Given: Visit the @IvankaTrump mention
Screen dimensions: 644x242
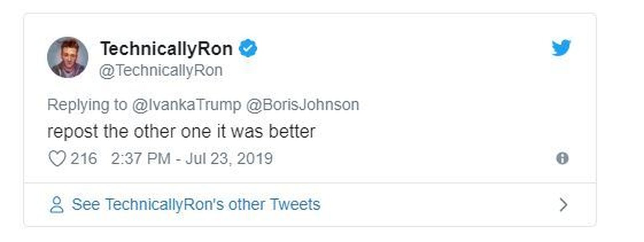Looking at the screenshot, I should 187,105.
